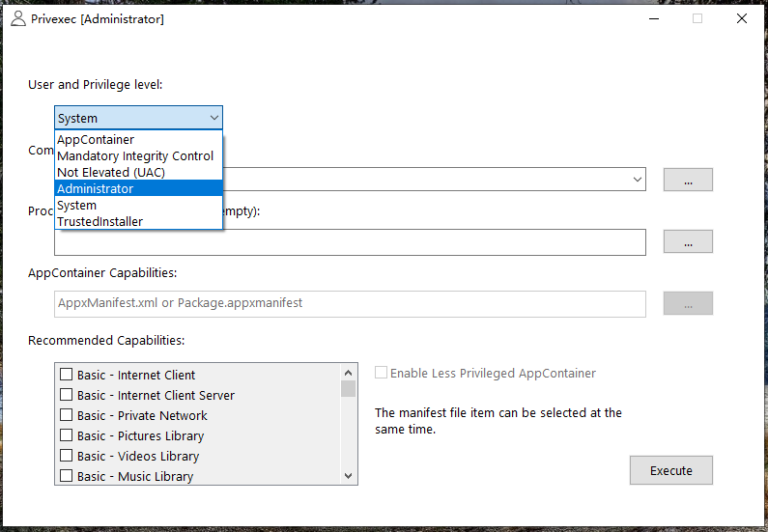Viewport: 768px width, 532px height.
Task: Click the manifest file item hint text
Action: click(498, 421)
